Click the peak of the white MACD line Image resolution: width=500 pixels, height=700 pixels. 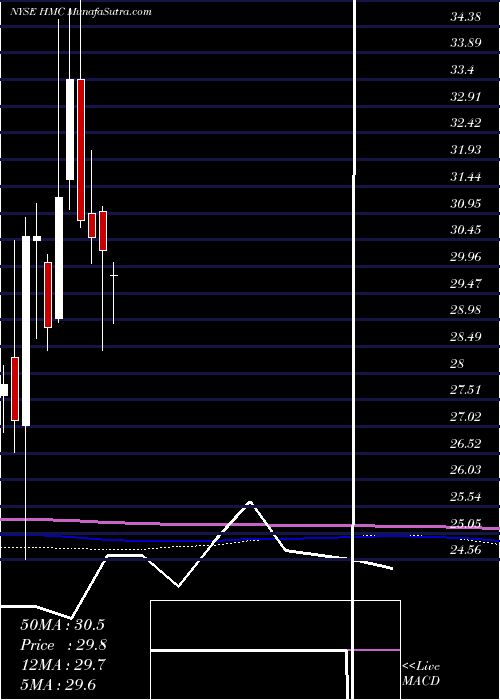[250, 503]
